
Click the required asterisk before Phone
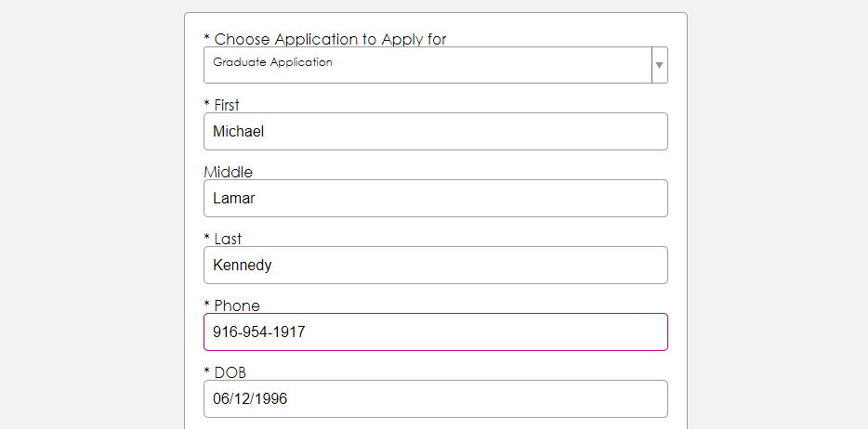coord(206,305)
